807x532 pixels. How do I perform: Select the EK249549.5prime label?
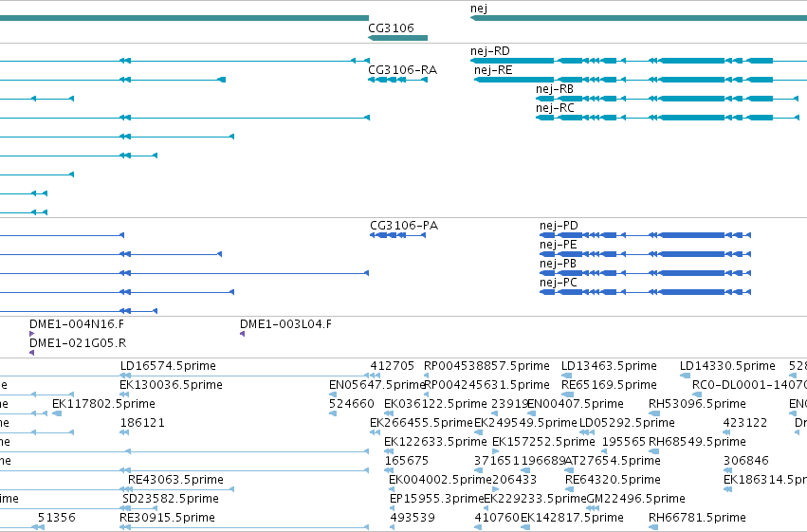(525, 423)
